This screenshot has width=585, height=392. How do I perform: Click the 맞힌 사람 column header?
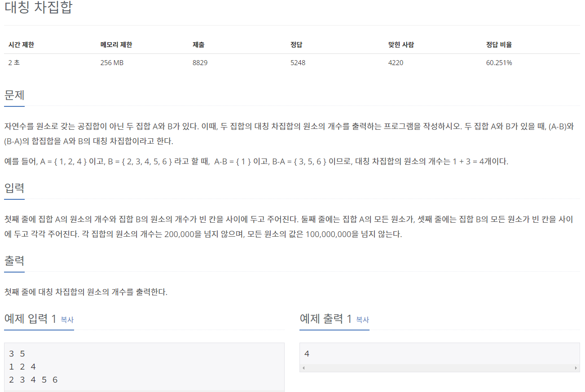[401, 44]
